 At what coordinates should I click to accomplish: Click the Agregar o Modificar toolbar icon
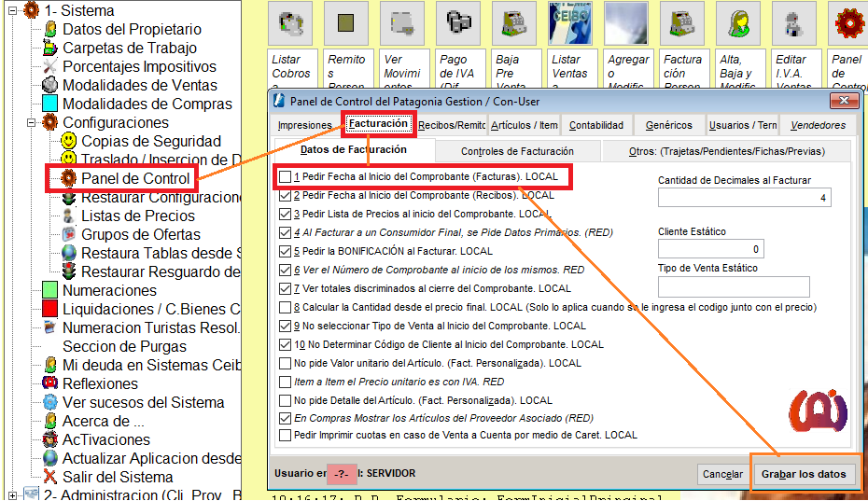pos(626,23)
